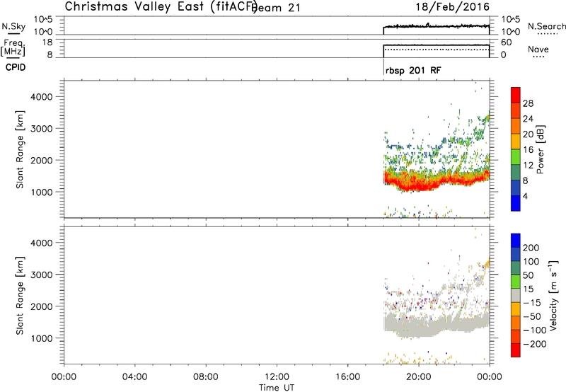Screen dimensions: 566x392
Task: Click the 28 tick on power colorbar
Action: (x=528, y=103)
